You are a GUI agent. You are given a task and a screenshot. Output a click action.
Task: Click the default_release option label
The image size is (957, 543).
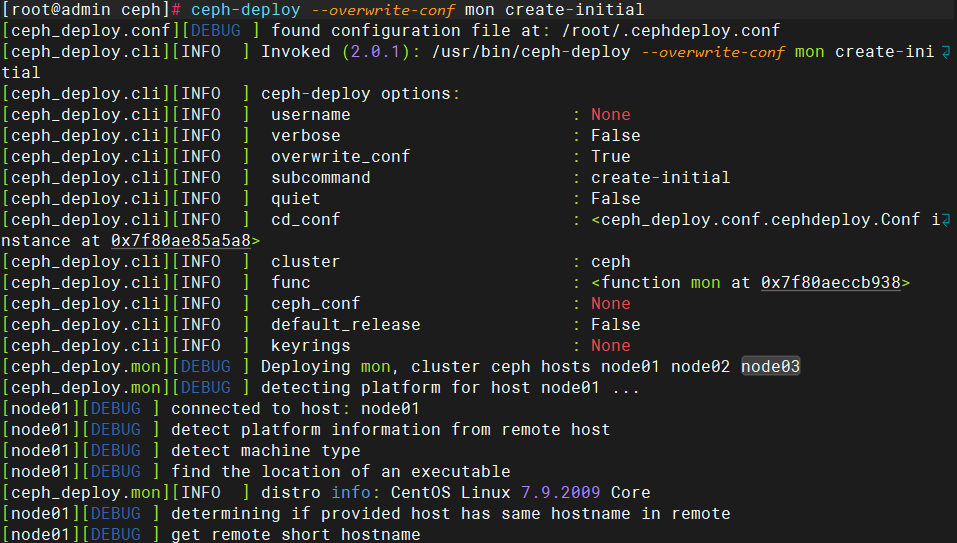click(345, 325)
